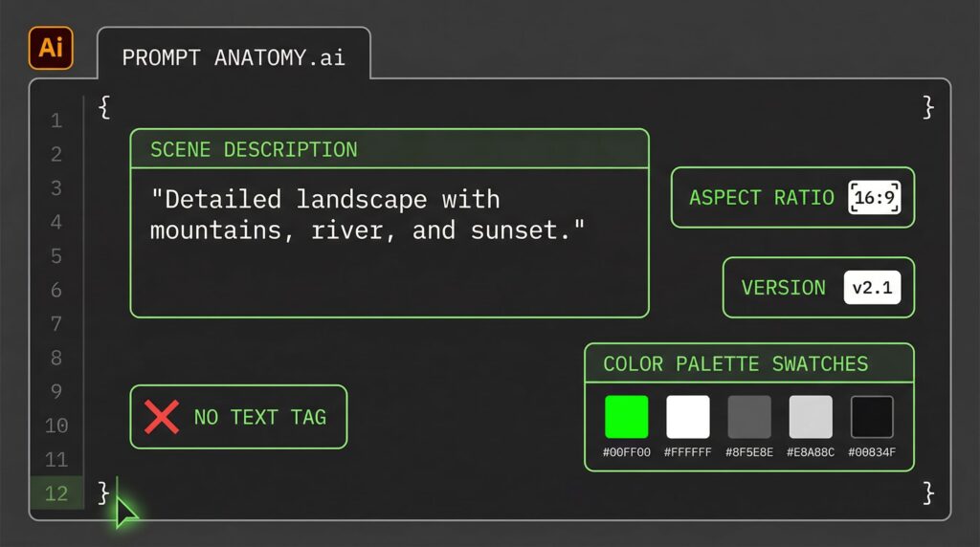The image size is (980, 547).
Task: Click the Adobe Illustrator Ai logo icon
Action: [51, 49]
